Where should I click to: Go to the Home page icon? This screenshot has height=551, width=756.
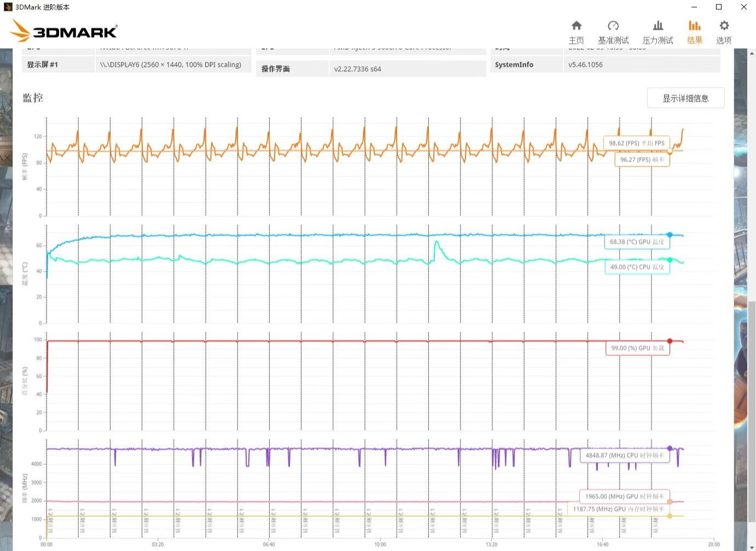coord(576,26)
